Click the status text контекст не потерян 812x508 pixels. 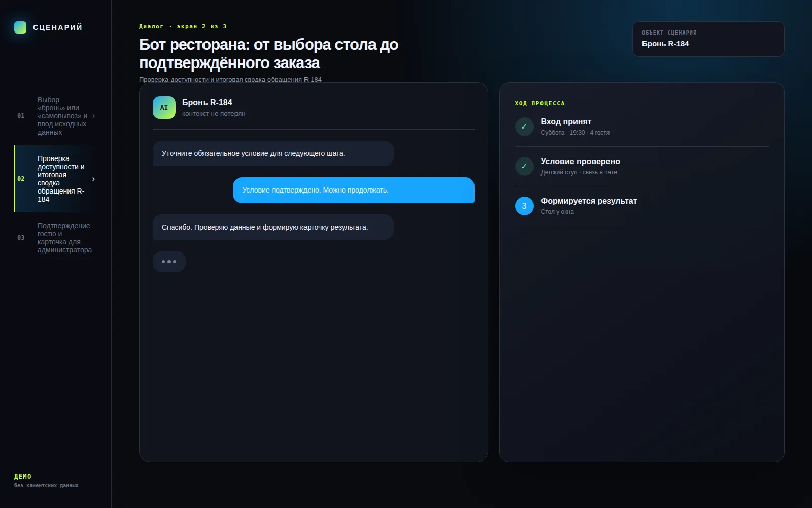(214, 114)
